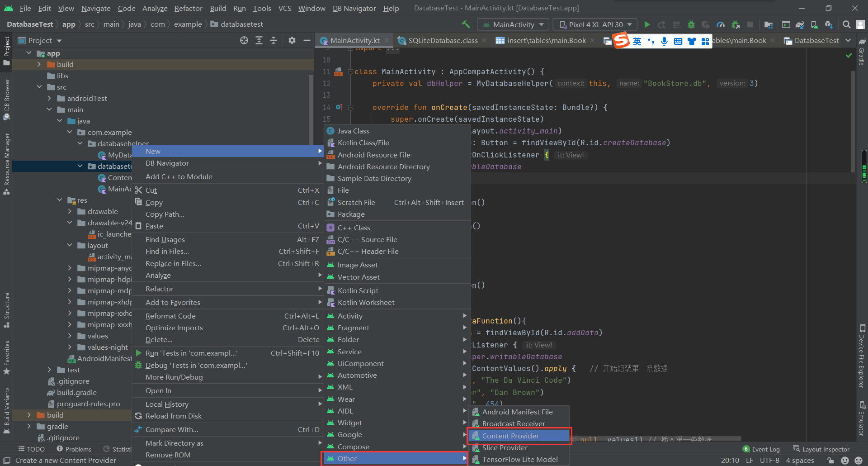This screenshot has width=868, height=466.
Task: Open the Pixel 4 XL API 30 device dropdown
Action: [x=595, y=24]
